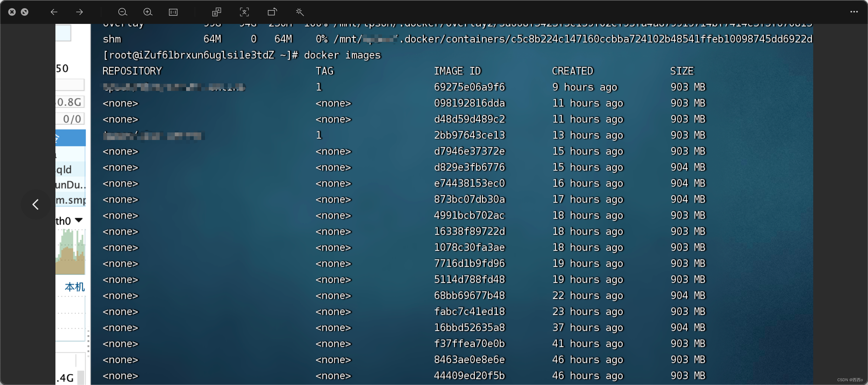Rotate the image with rotate icon
The height and width of the screenshot is (385, 868).
coord(272,12)
